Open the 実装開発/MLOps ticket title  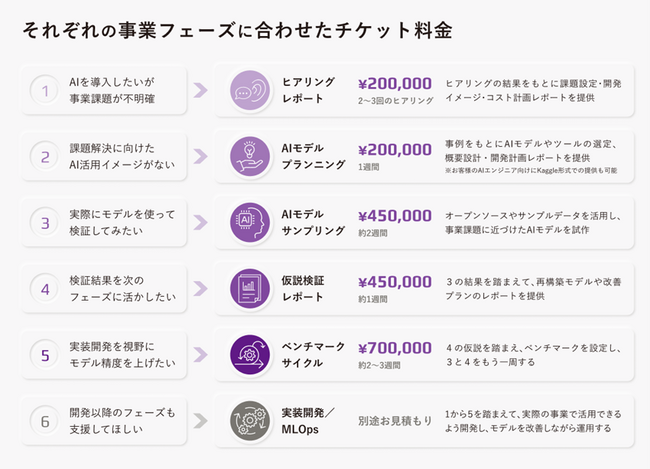(308, 420)
